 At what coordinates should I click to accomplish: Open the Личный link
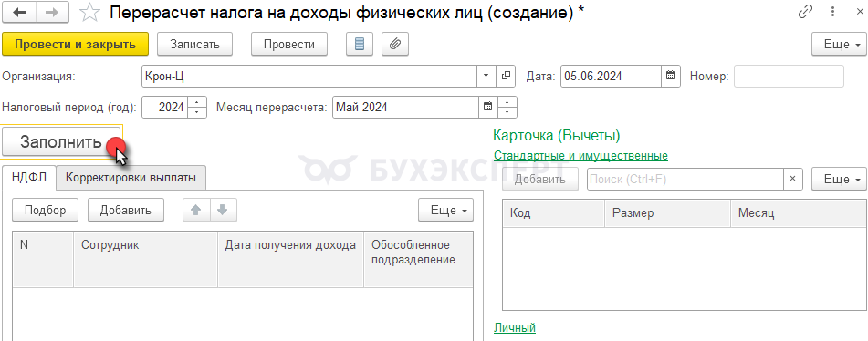[514, 327]
